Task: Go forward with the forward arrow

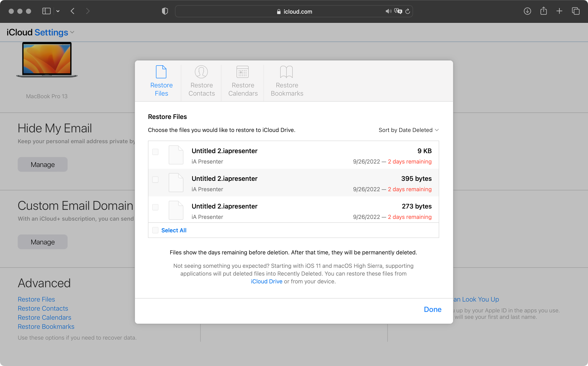Action: click(88, 11)
